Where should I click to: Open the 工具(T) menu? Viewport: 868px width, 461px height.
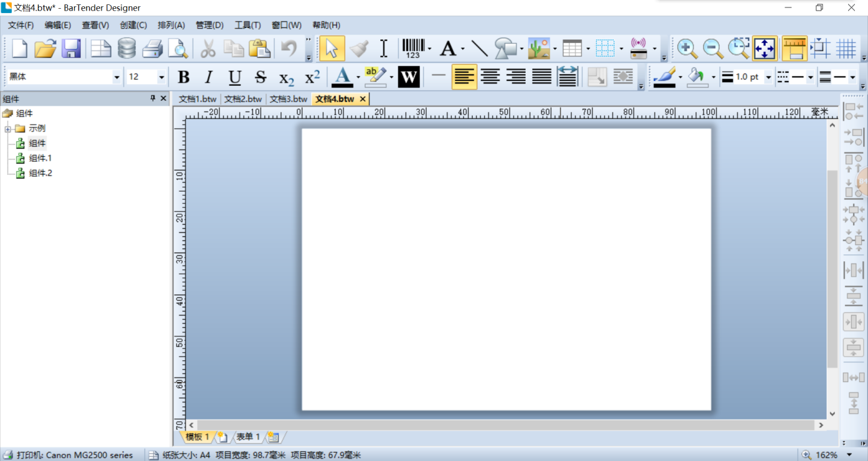pyautogui.click(x=248, y=25)
